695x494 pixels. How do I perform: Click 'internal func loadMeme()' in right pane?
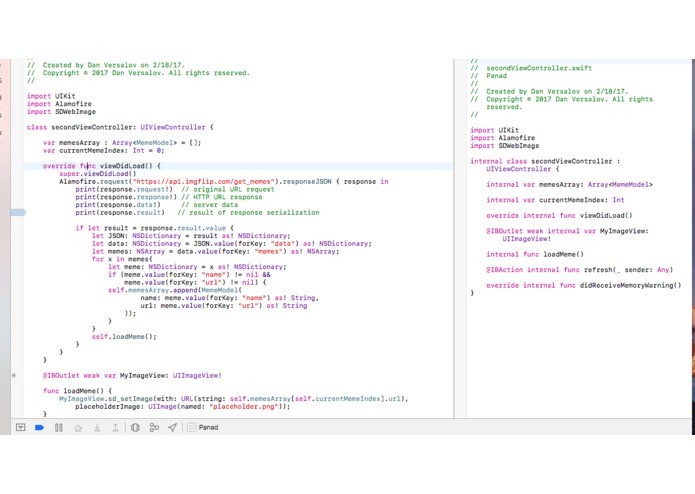click(535, 254)
